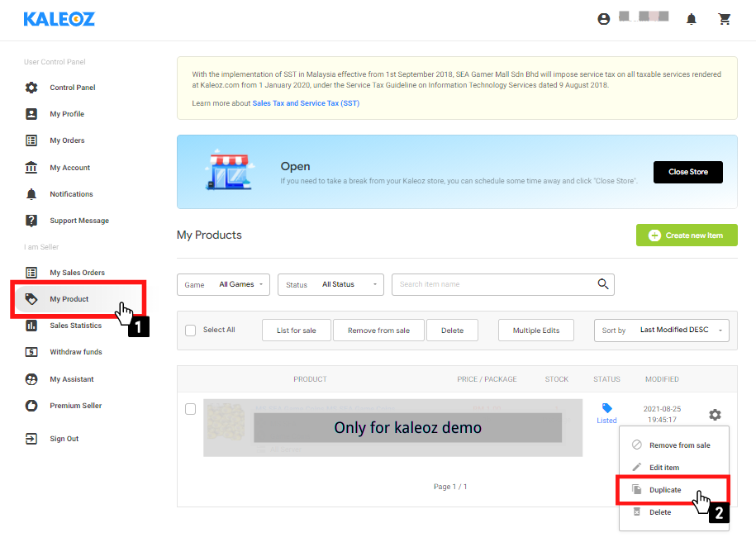
Task: Click the My Orders list icon
Action: [31, 140]
